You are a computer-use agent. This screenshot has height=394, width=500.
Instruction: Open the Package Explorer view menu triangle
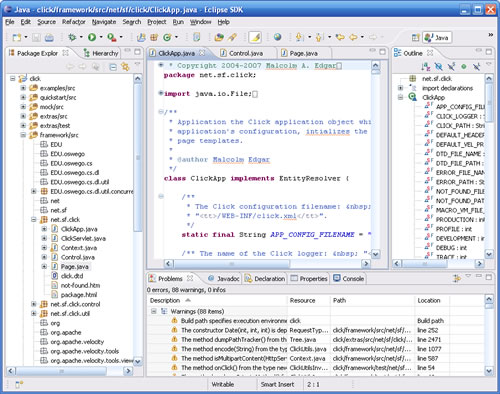click(137, 64)
